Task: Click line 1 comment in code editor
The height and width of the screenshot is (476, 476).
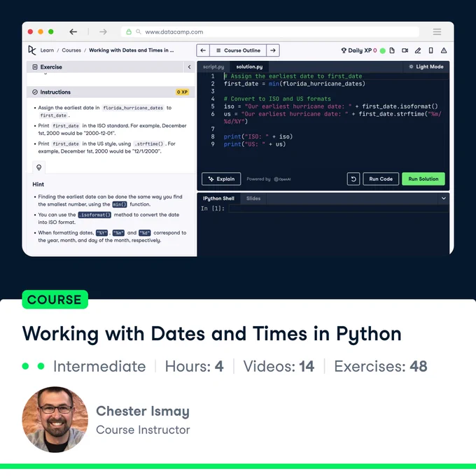Action: click(293, 76)
